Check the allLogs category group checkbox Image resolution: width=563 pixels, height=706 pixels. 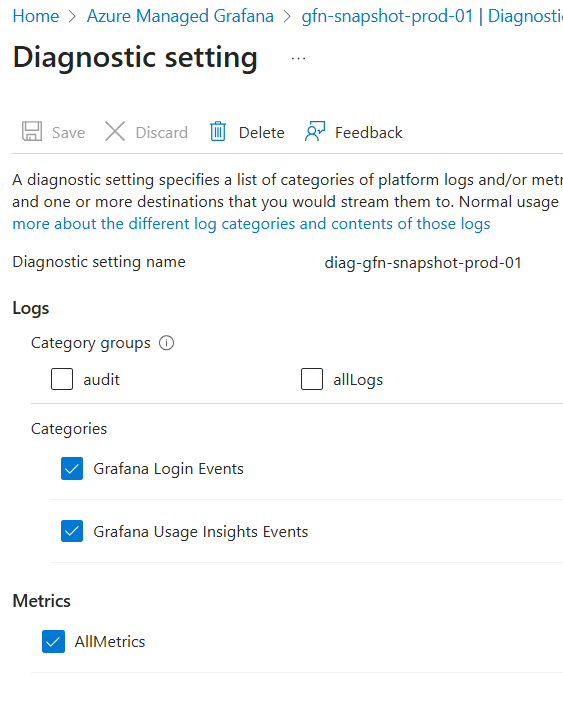(x=312, y=379)
